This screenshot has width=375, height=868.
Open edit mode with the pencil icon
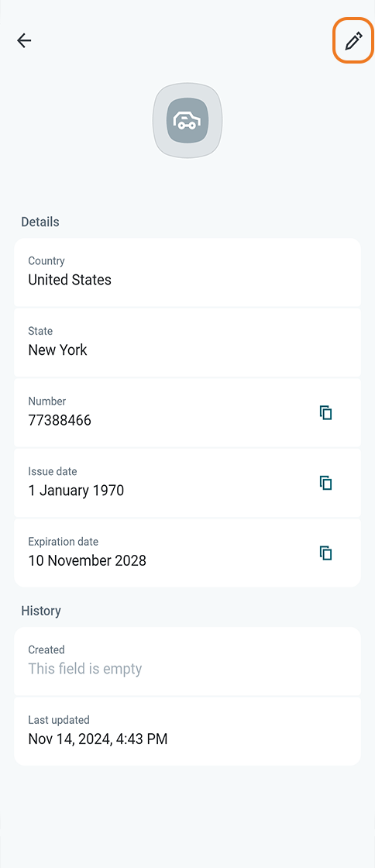[353, 40]
